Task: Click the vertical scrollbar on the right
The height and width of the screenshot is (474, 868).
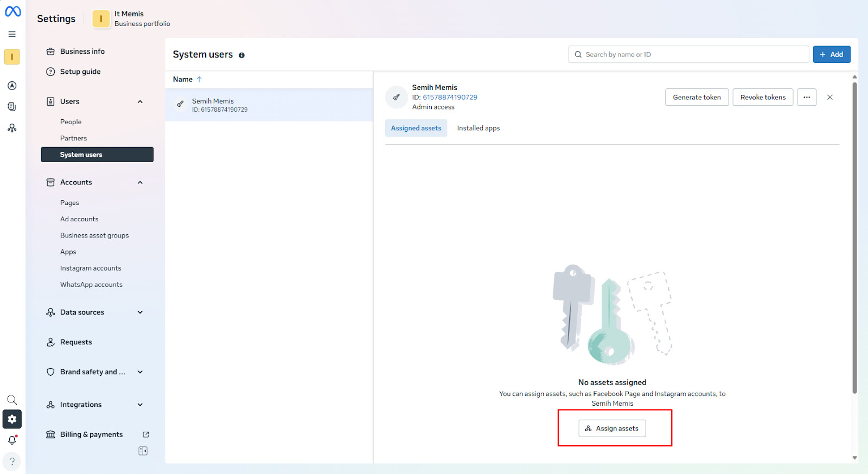Action: (x=854, y=238)
